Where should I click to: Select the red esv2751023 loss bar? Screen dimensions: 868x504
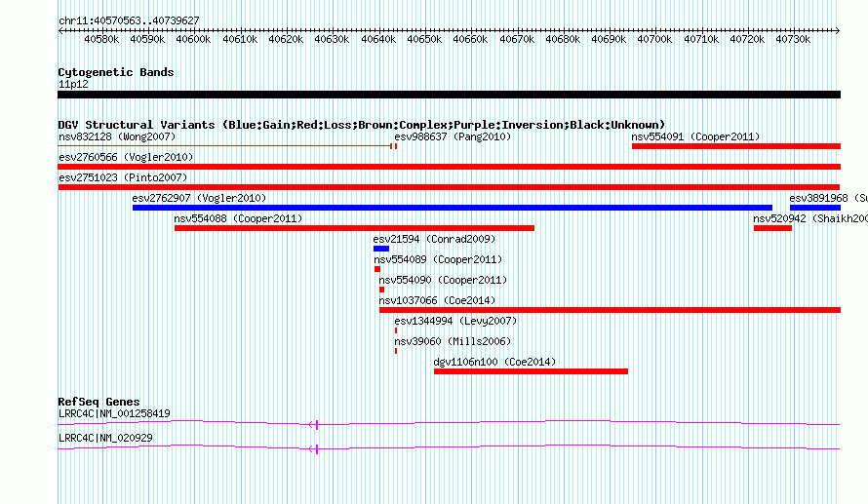[449, 187]
